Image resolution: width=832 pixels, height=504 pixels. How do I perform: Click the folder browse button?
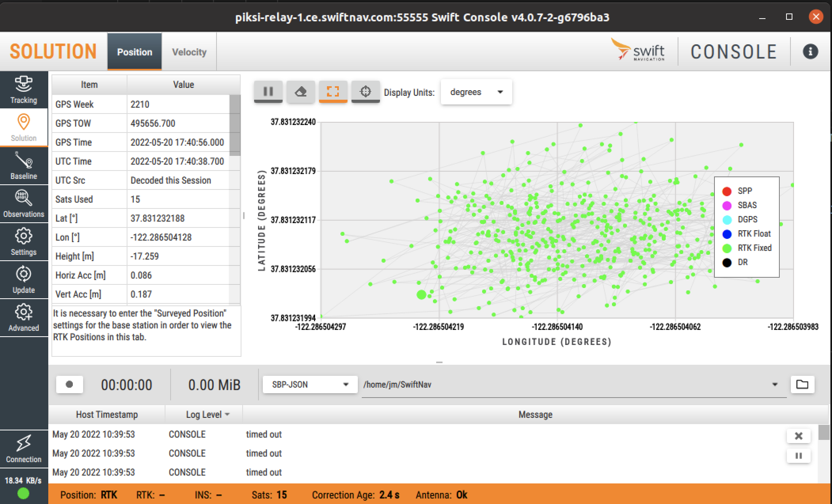802,385
